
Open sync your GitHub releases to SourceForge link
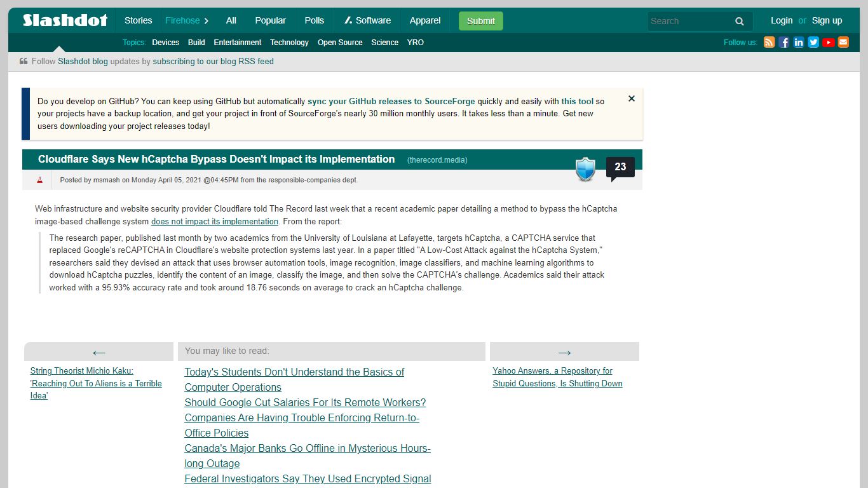[391, 101]
